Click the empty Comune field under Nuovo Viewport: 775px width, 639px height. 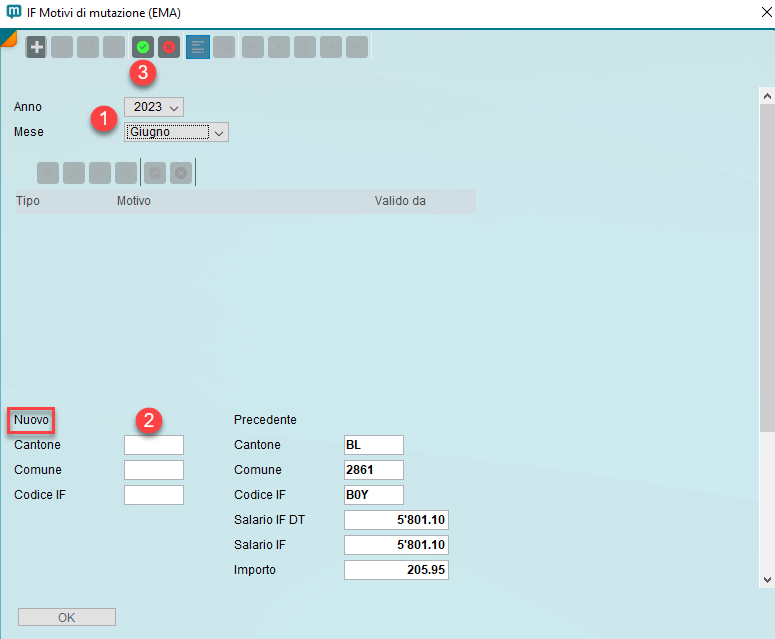pos(154,470)
